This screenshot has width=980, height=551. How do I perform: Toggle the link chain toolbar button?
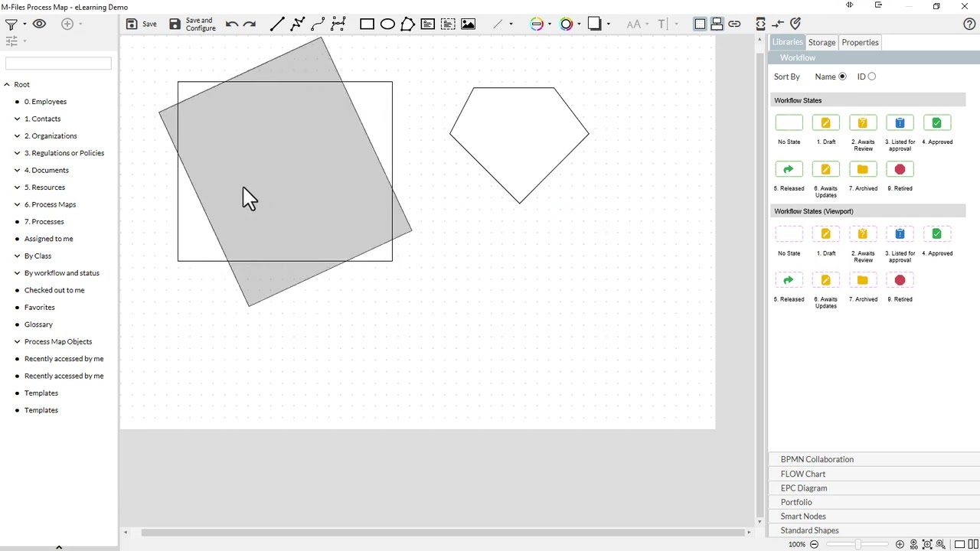point(734,24)
